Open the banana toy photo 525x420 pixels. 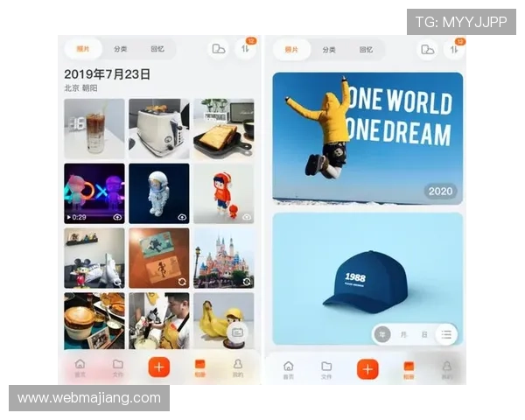click(224, 321)
